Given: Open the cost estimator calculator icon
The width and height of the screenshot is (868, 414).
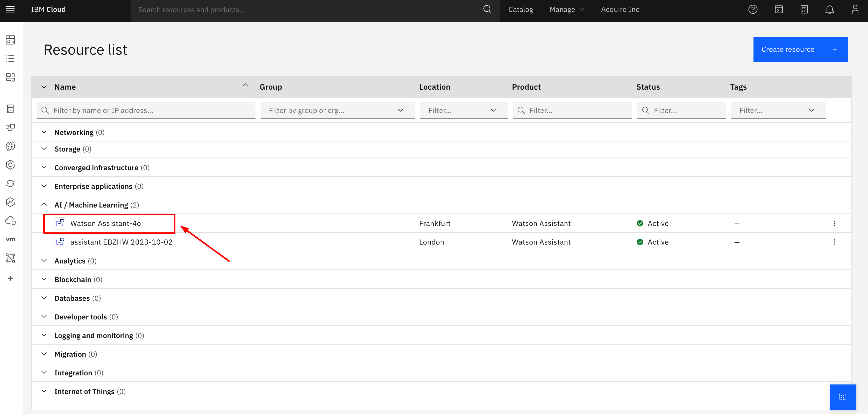Looking at the screenshot, I should click(804, 9).
